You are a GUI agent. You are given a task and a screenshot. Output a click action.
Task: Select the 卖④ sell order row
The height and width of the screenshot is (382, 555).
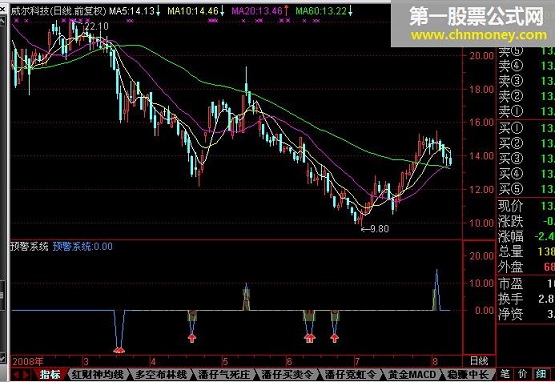526,65
